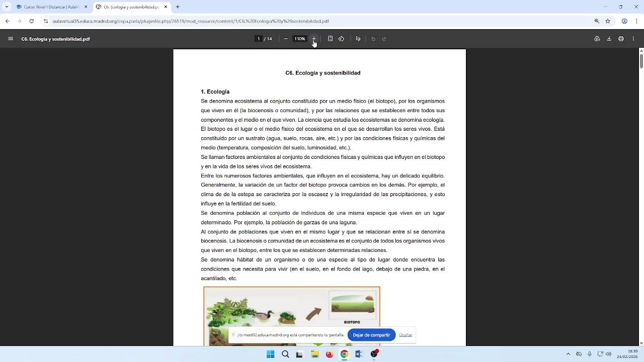Close the C6. Ecología y sostenibilidad tab
This screenshot has width=644, height=362.
click(x=166, y=7)
